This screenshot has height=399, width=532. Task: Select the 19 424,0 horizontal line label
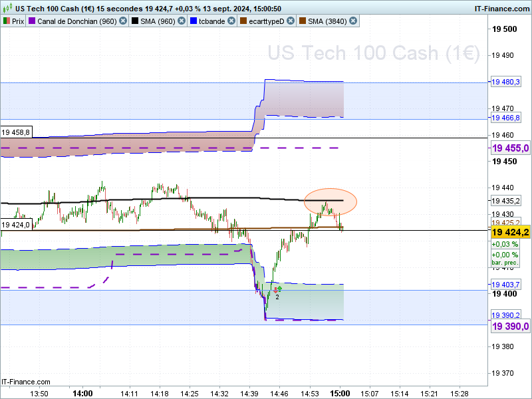click(x=16, y=225)
